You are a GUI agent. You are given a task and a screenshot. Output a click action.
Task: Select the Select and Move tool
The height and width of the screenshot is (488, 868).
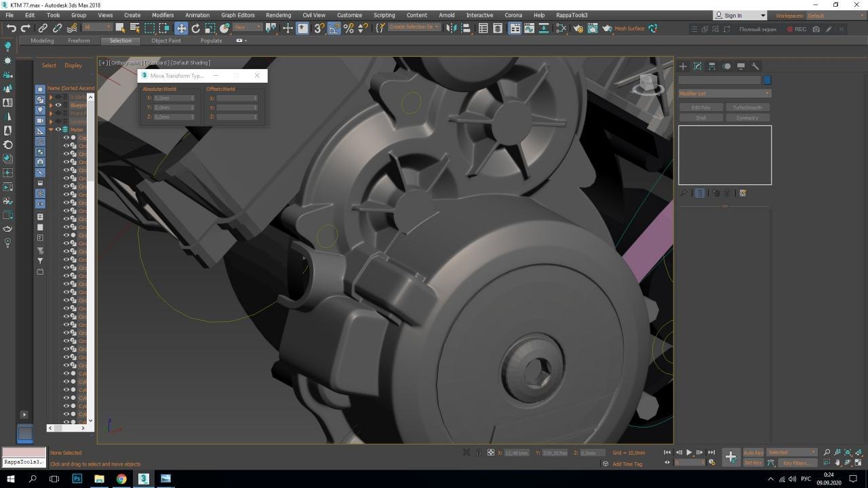click(181, 28)
